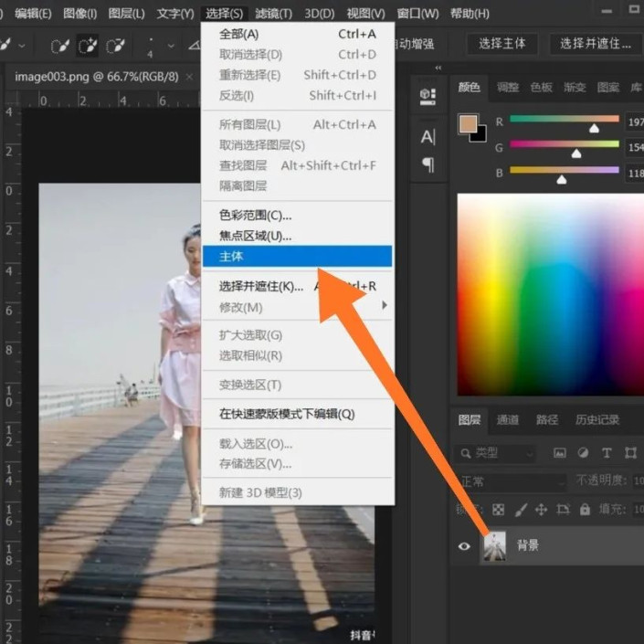Filter layers by type layer icon

[607, 453]
